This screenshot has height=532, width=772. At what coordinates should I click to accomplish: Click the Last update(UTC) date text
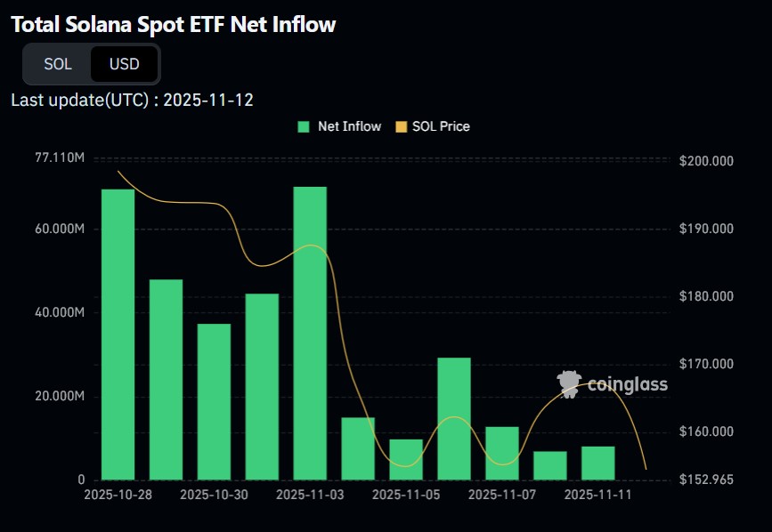click(132, 100)
